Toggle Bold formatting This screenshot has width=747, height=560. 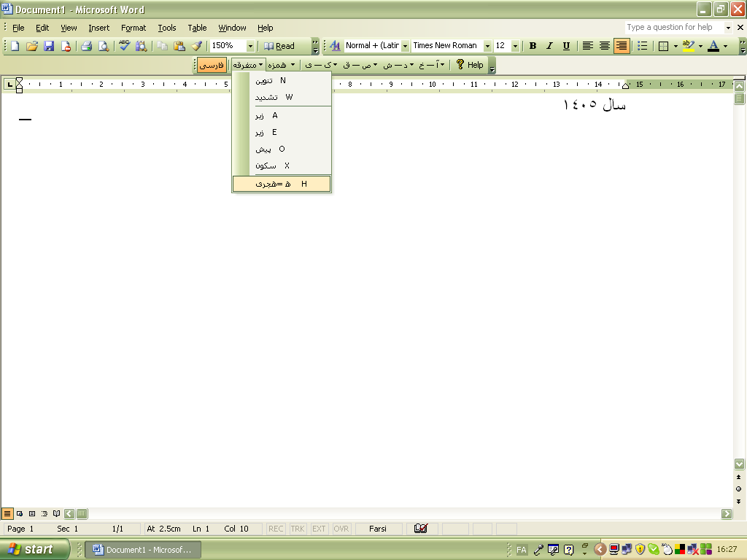[x=533, y=46]
